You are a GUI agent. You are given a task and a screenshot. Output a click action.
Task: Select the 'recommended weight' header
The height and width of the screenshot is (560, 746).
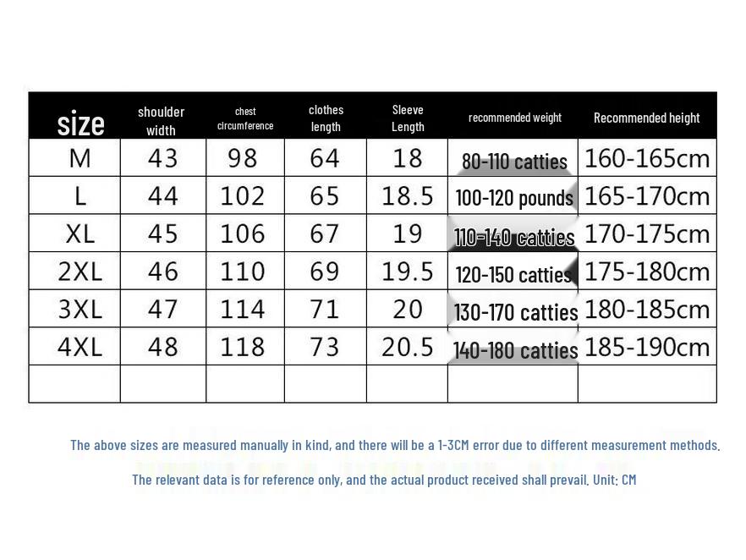click(515, 118)
